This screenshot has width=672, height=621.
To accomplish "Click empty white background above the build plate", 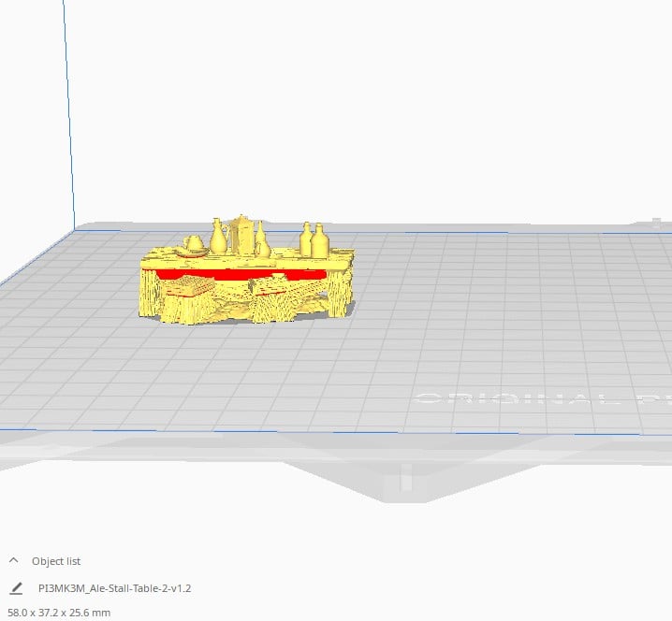I will click(374, 103).
